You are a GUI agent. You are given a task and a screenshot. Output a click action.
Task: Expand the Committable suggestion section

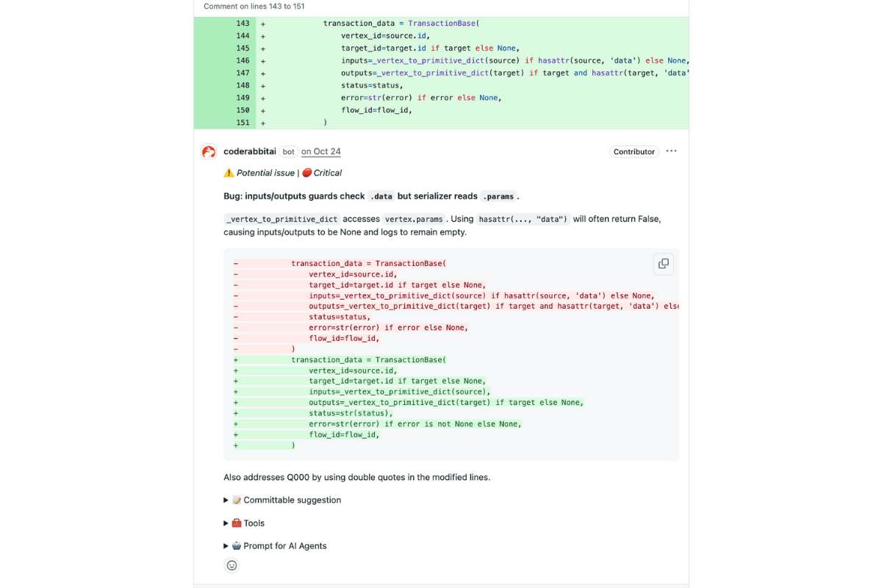click(226, 500)
